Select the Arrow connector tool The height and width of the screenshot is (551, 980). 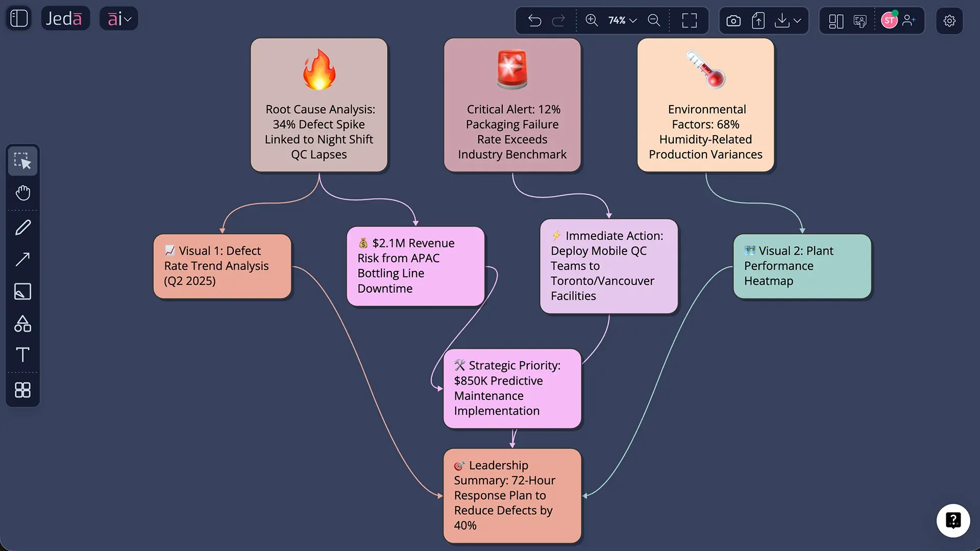22,260
